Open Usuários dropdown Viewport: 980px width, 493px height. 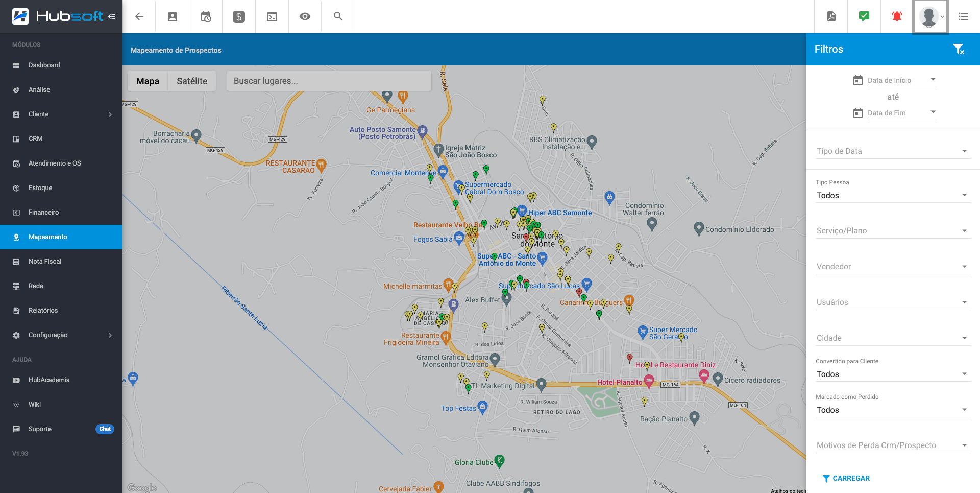893,302
